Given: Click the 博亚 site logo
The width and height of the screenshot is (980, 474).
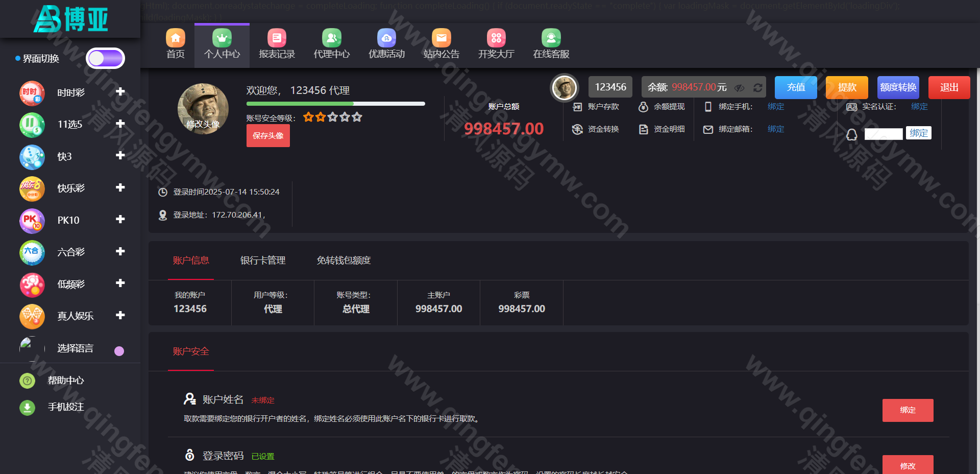Looking at the screenshot, I should pos(70,19).
